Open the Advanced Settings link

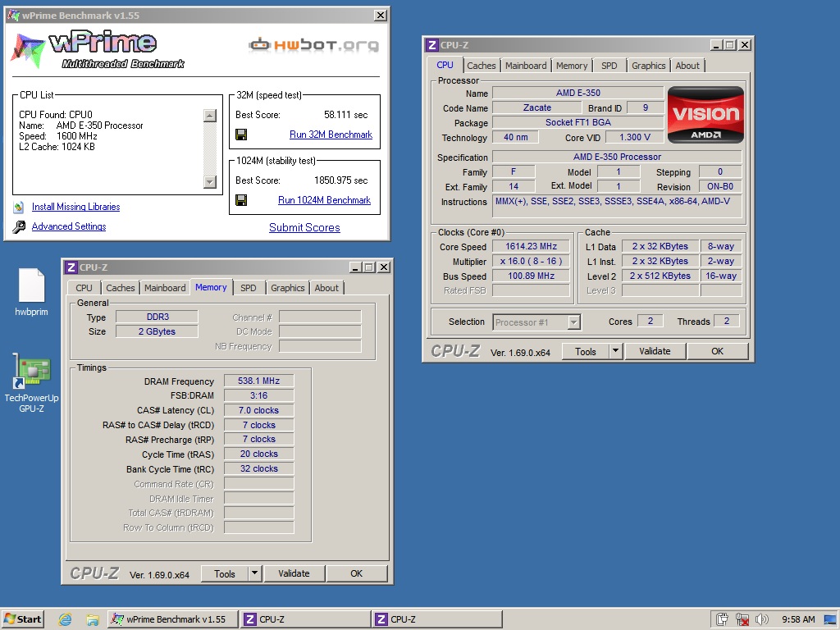(69, 226)
